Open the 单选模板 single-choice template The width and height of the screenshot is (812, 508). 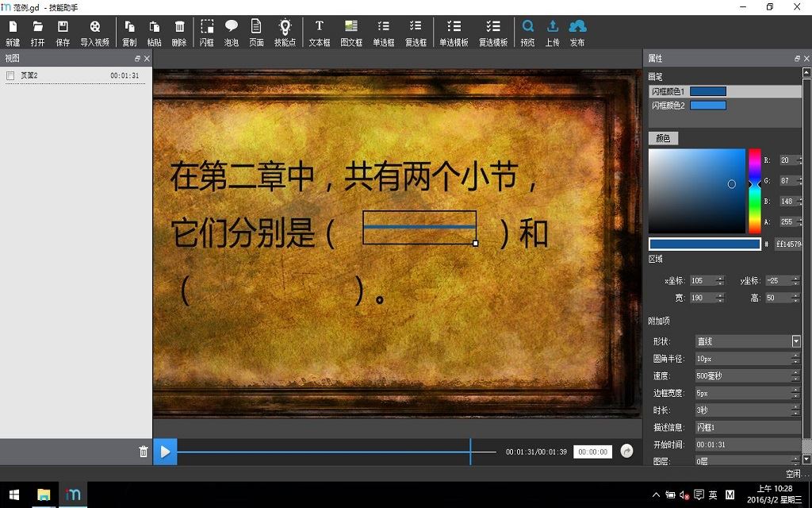coord(454,33)
